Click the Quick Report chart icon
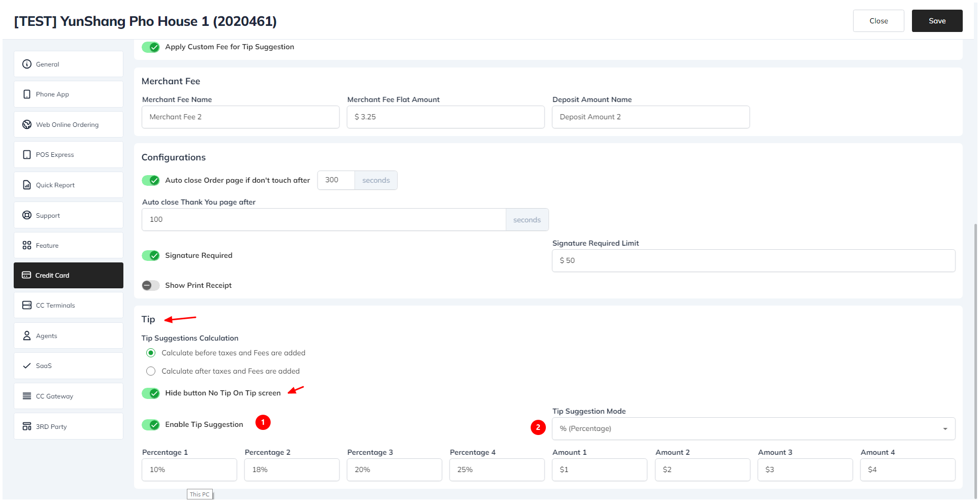The image size is (980, 502). [x=27, y=185]
